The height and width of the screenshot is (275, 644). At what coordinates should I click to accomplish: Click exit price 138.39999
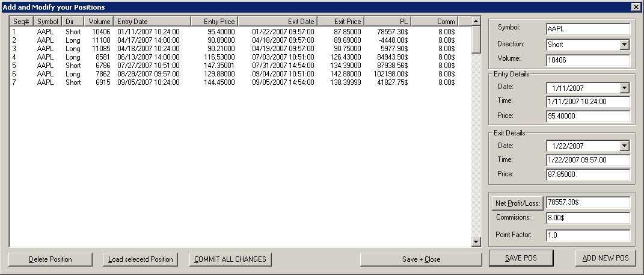[346, 82]
